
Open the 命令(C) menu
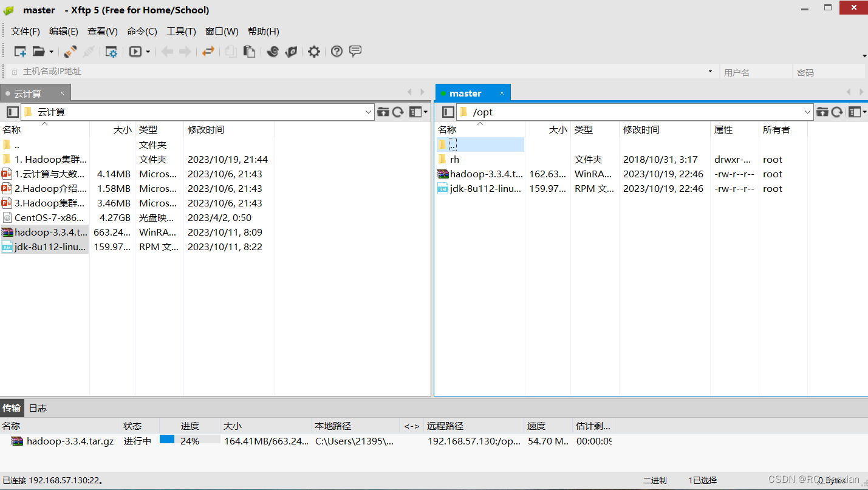click(x=142, y=32)
